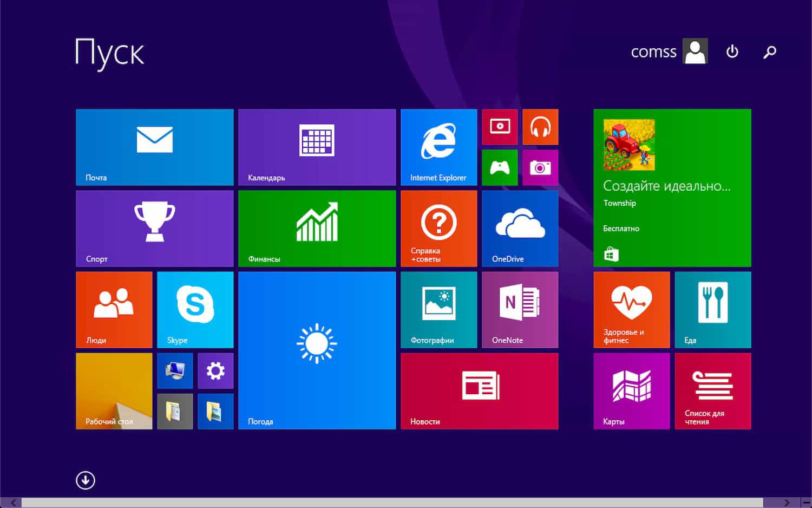The image size is (812, 508).
Task: Open the Камера camera tile
Action: pos(540,167)
